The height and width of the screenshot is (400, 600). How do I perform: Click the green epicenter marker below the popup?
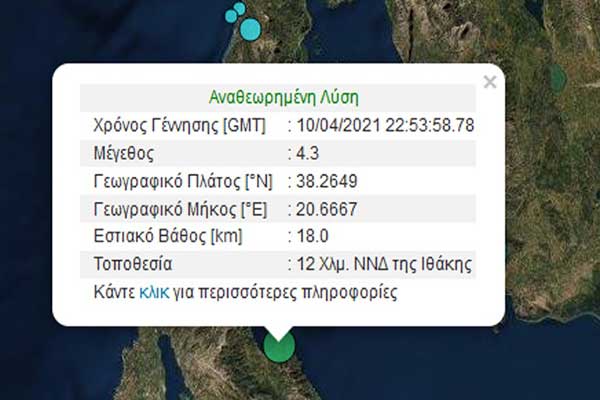(x=279, y=348)
